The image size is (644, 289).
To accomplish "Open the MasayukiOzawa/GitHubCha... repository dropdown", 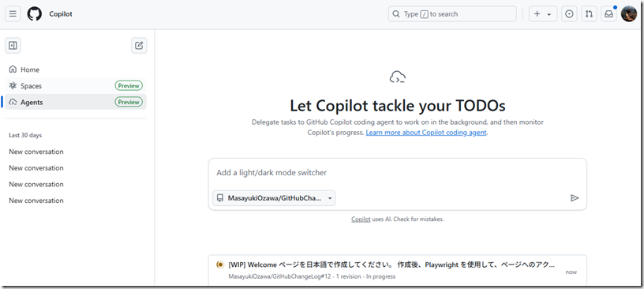I will pos(274,198).
